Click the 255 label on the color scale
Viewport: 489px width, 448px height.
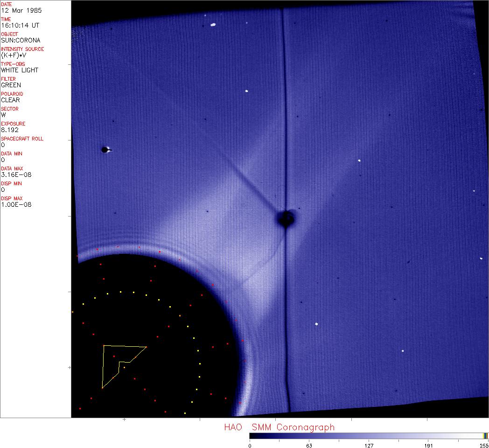(x=484, y=445)
